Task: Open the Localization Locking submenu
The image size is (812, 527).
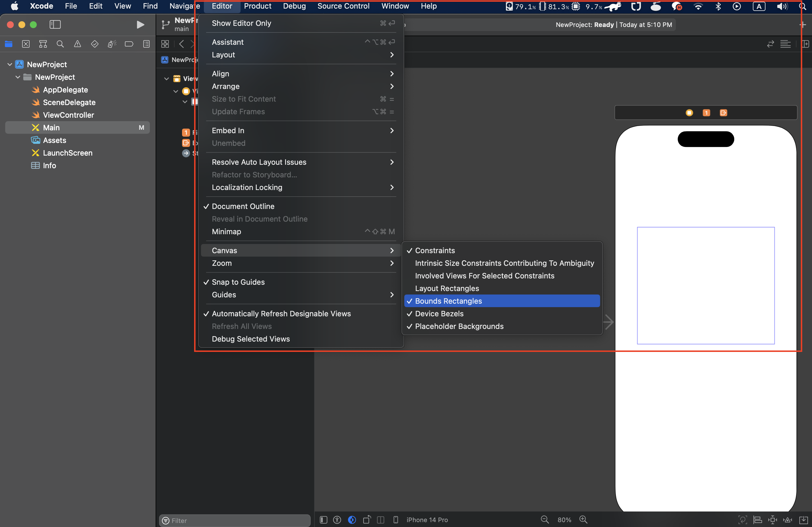Action: click(x=301, y=187)
